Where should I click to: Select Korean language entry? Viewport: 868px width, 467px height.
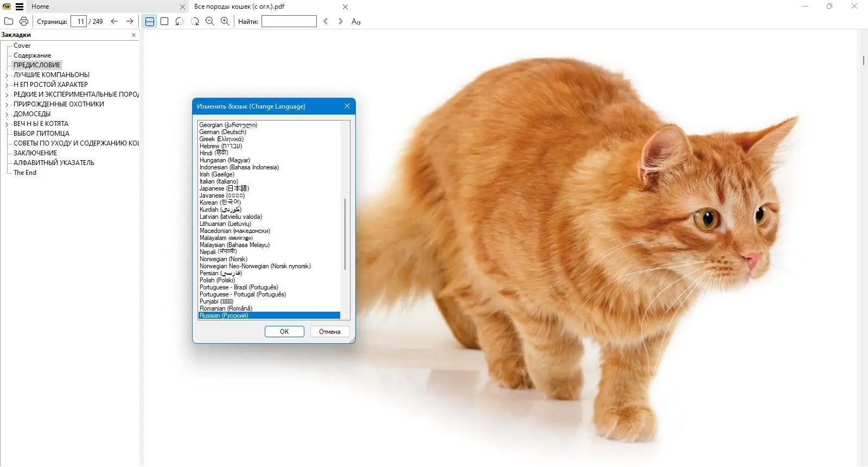220,203
